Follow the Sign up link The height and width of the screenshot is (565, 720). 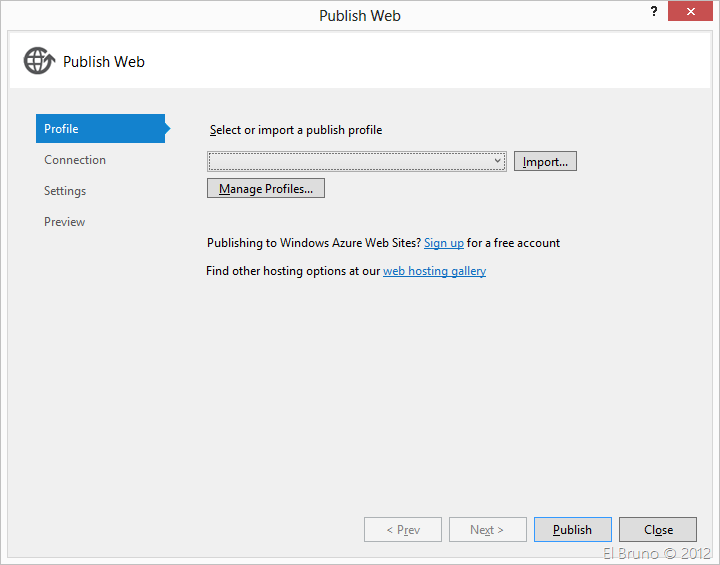443,243
